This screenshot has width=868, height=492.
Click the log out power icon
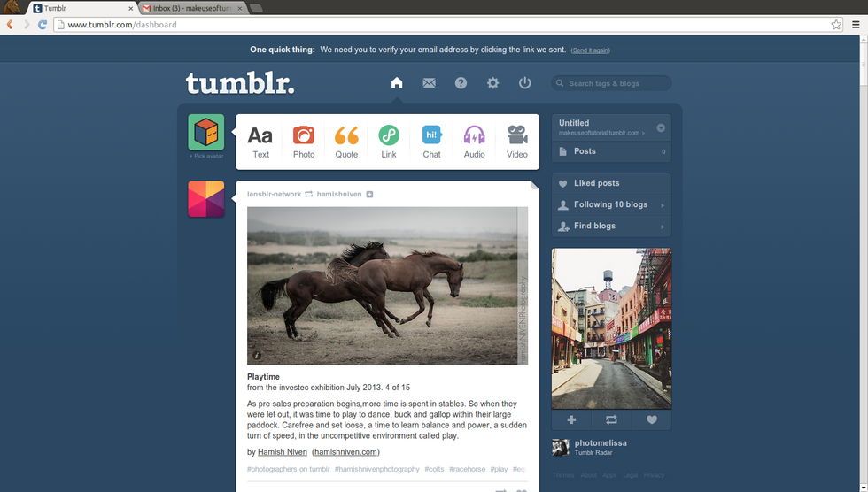point(524,83)
